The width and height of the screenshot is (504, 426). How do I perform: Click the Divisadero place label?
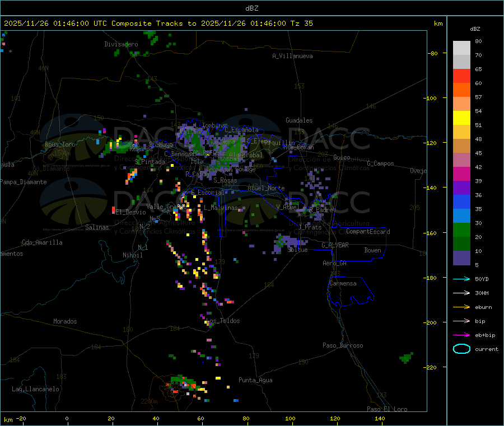pos(121,44)
